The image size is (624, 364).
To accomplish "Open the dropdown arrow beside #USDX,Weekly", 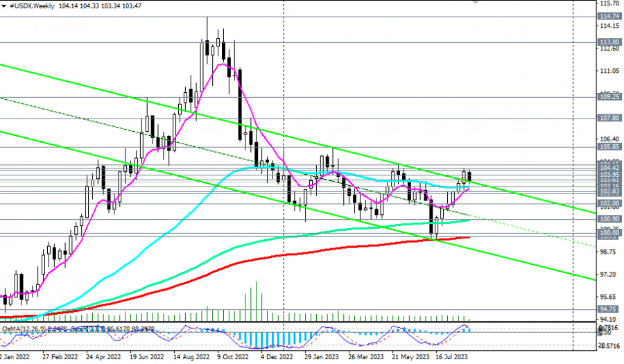I will click(x=4, y=6).
